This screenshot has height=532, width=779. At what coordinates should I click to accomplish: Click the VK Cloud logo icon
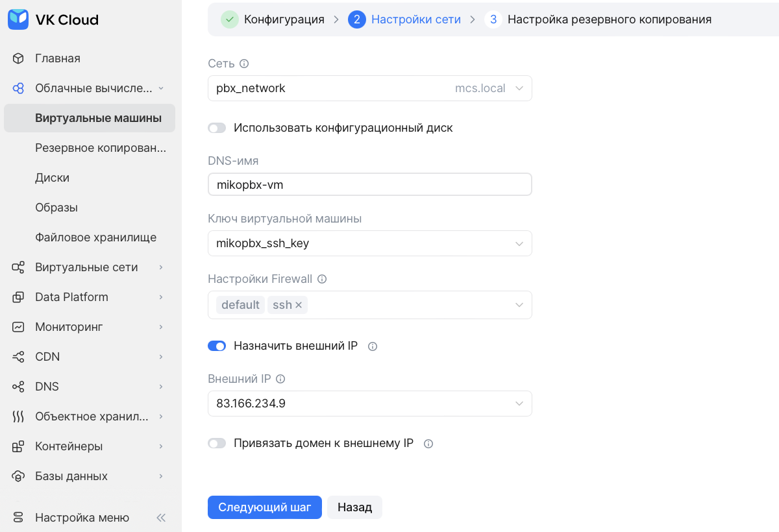tap(18, 19)
